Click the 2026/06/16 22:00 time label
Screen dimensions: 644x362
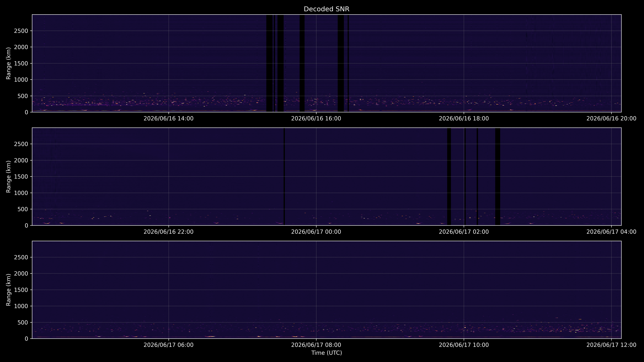click(169, 232)
